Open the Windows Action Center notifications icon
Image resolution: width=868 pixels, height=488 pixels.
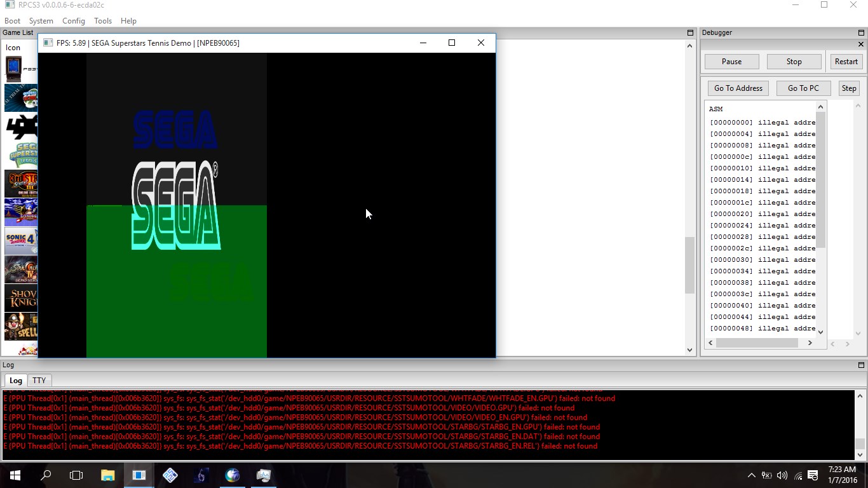(813, 475)
